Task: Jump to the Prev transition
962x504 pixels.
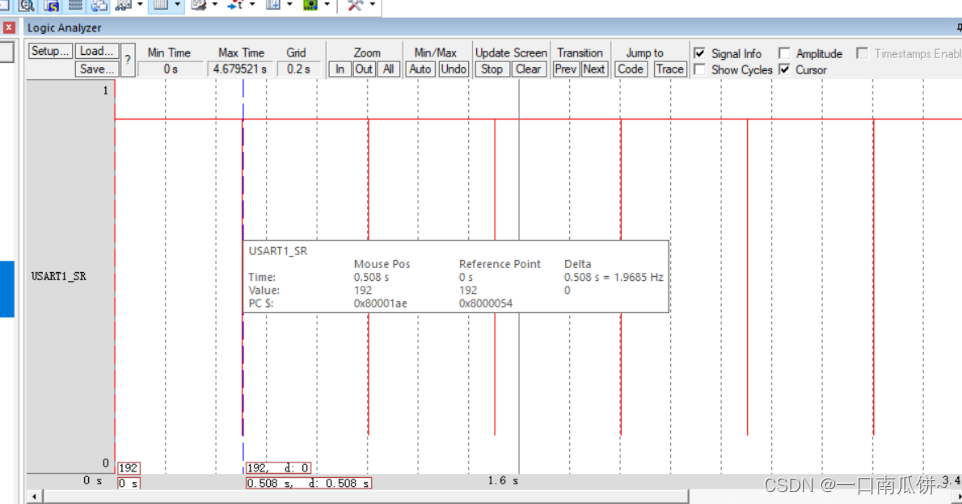Action: coord(565,69)
